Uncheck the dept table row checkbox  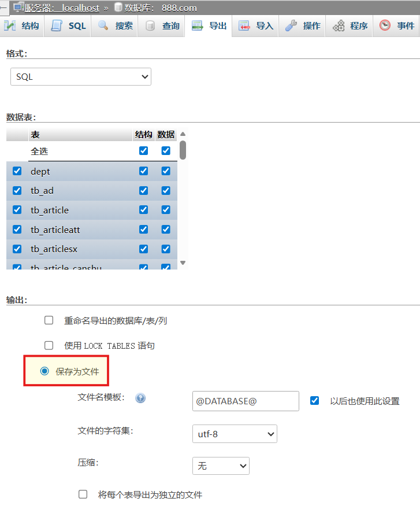[x=17, y=171]
